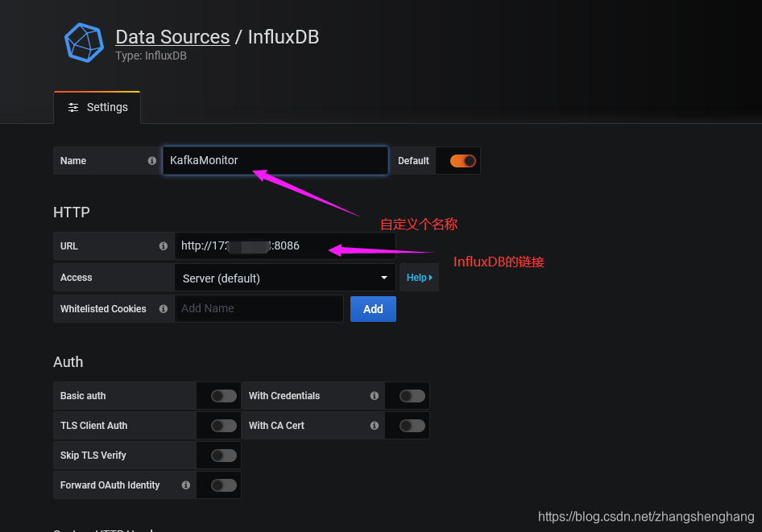Enable the Skip TLS Verify toggle

tap(224, 456)
